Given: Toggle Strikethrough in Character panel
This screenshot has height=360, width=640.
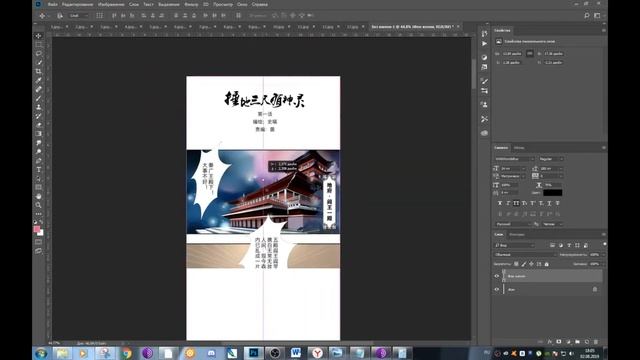Looking at the screenshot, I should [x=558, y=203].
